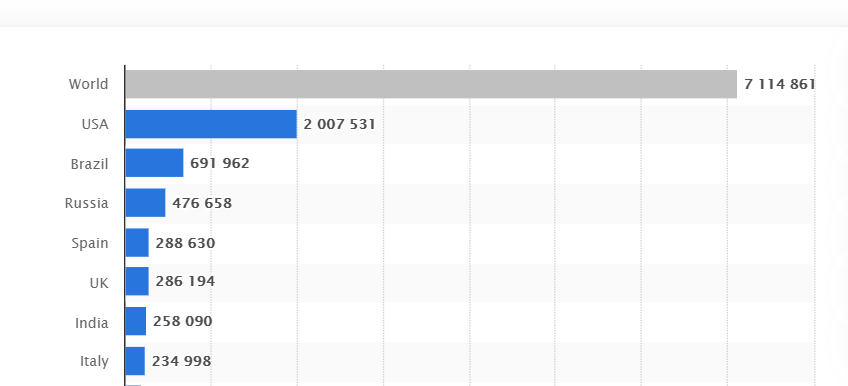Click the India axis label
The height and width of the screenshot is (386, 848).
point(91,323)
